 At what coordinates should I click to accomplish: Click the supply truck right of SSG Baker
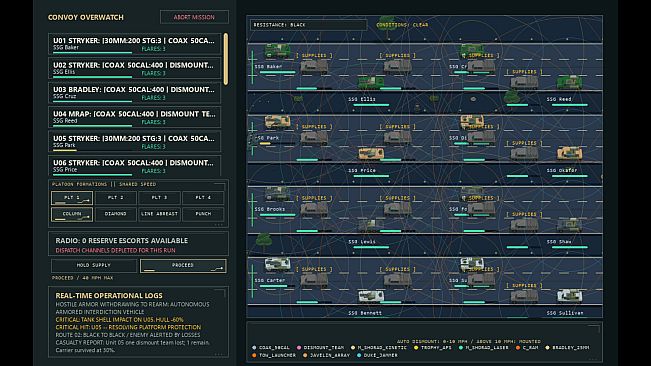click(314, 66)
